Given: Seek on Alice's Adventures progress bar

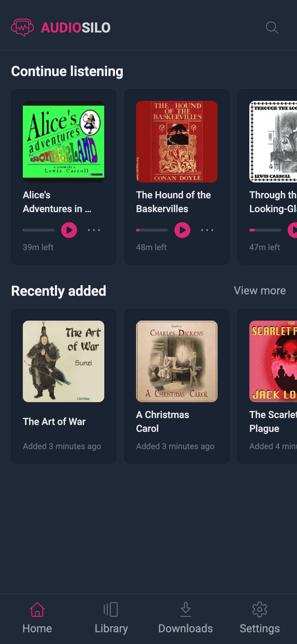Looking at the screenshot, I should click(39, 230).
